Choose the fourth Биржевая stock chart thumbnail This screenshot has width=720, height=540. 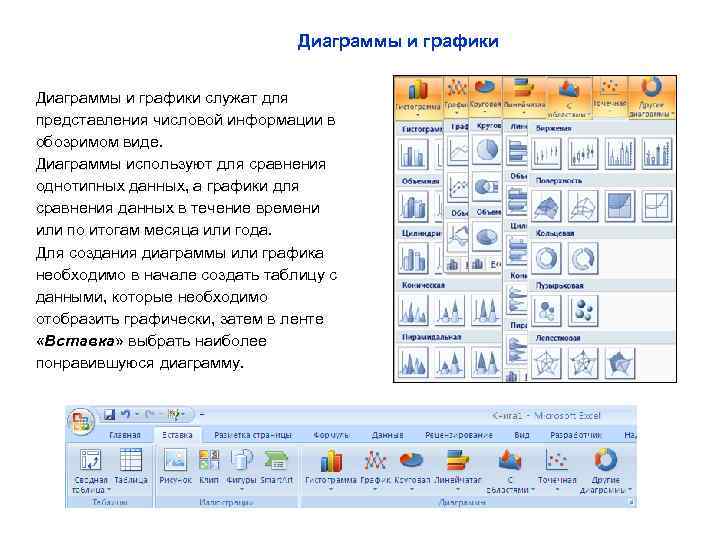657,153
